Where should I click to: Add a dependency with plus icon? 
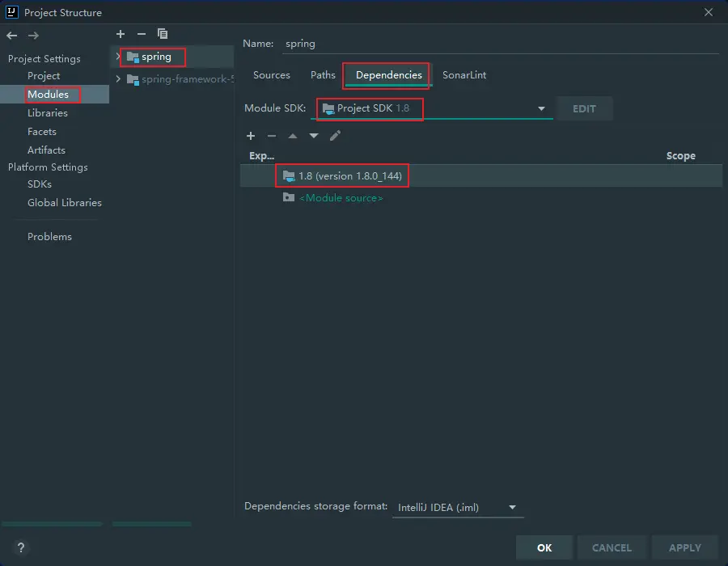tap(251, 136)
